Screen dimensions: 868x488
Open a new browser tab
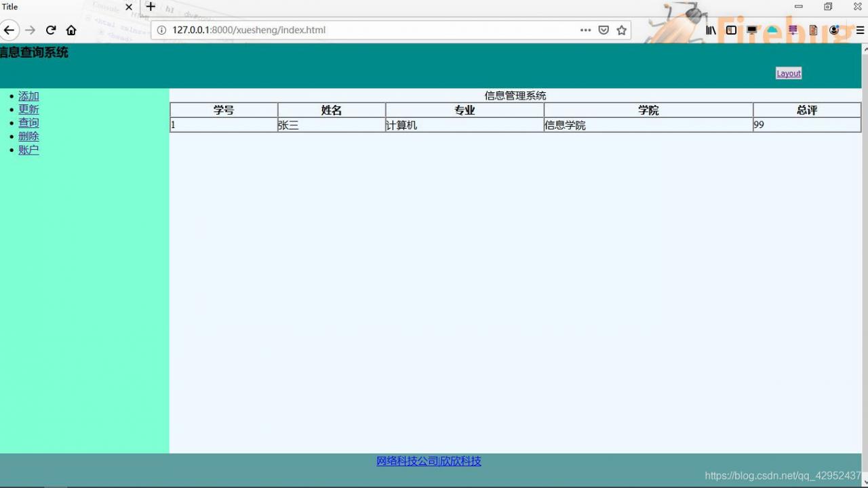tap(151, 7)
